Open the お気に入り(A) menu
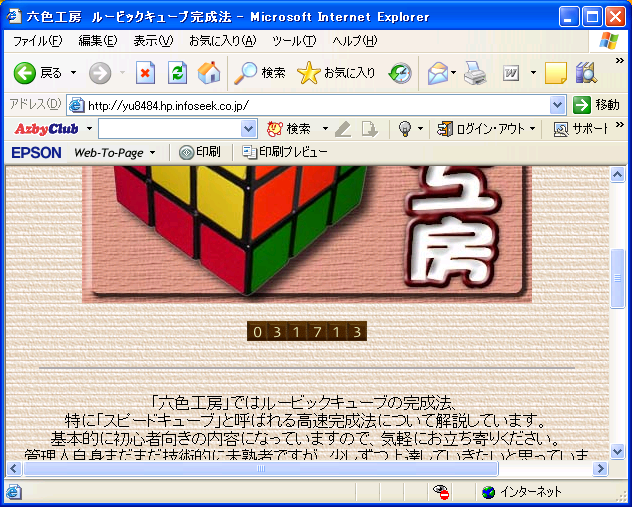The height and width of the screenshot is (507, 632). 222,41
